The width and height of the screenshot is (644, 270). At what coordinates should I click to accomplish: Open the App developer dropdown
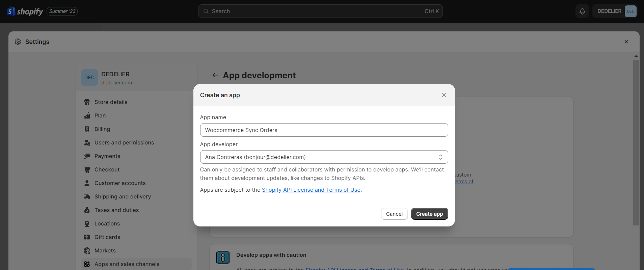coord(324,157)
